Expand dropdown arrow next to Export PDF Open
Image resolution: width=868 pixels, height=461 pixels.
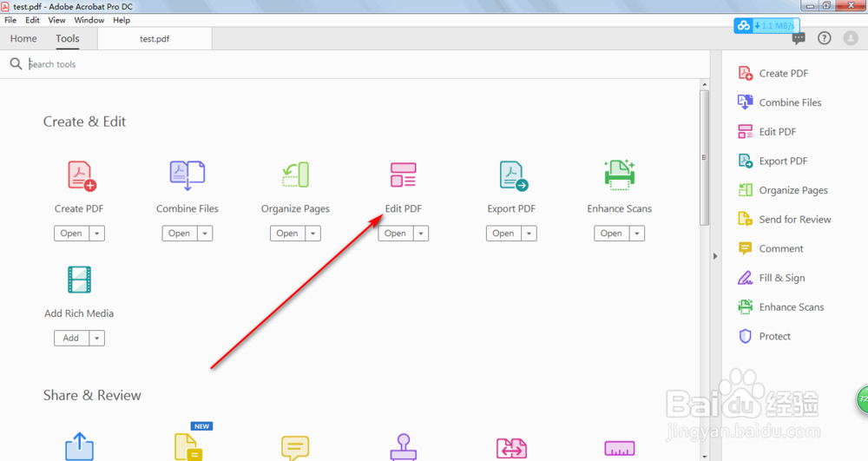[x=529, y=234]
